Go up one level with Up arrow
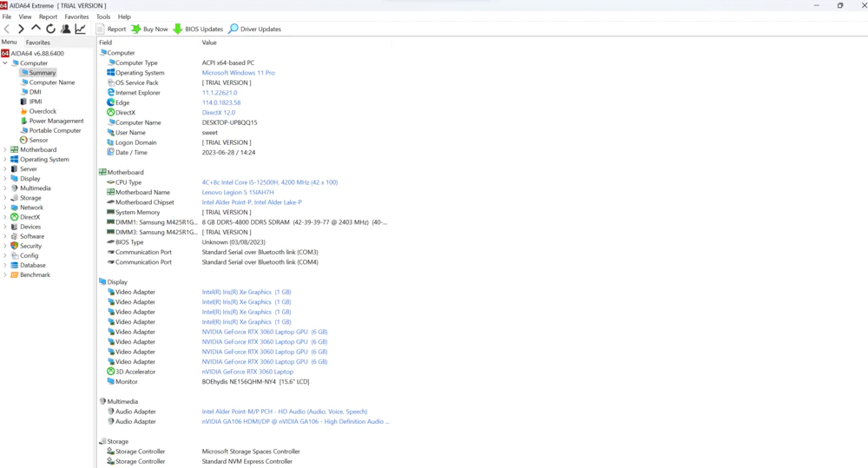This screenshot has width=868, height=468. point(36,29)
